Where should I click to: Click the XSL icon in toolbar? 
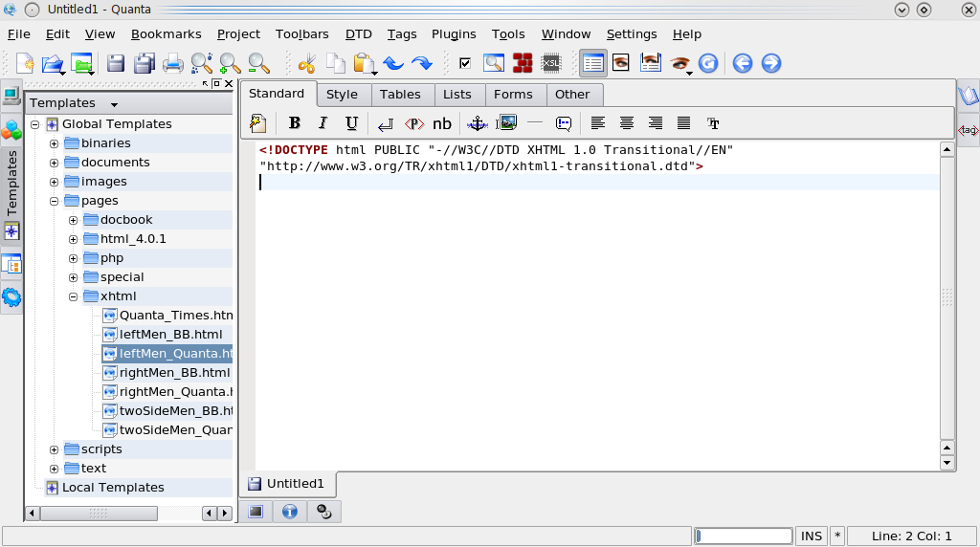coord(551,63)
